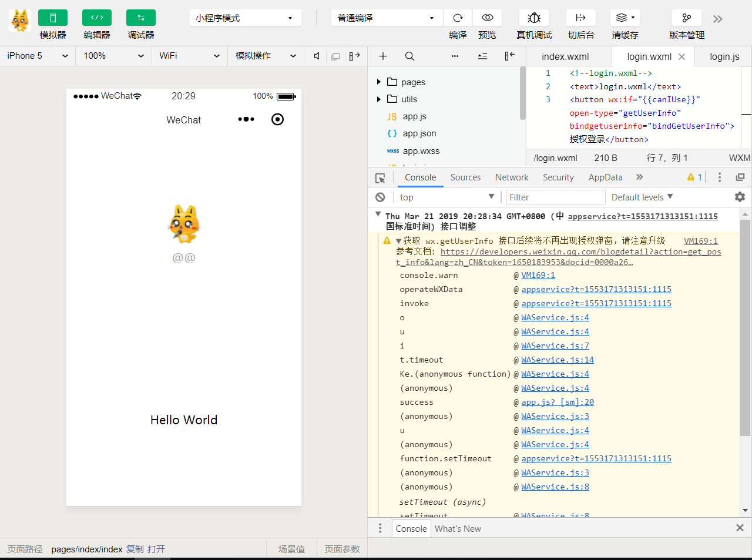Screen dimensions: 752x560
Task: Open the app.js? [sm]:20 source link
Action: pos(558,403)
